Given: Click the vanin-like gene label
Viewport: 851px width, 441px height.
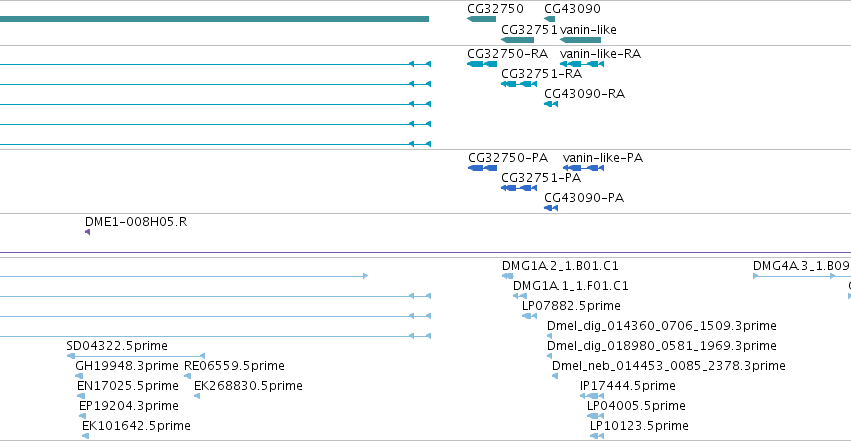Looking at the screenshot, I should pyautogui.click(x=588, y=29).
